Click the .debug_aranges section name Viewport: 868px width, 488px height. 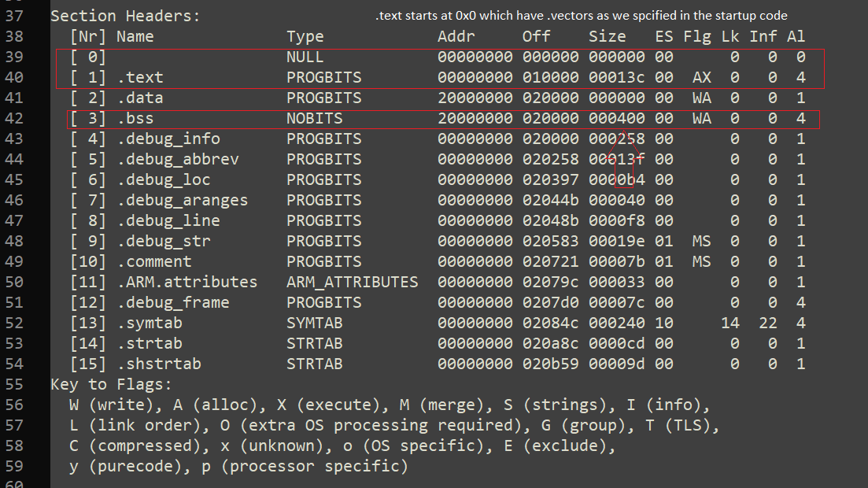tap(182, 200)
